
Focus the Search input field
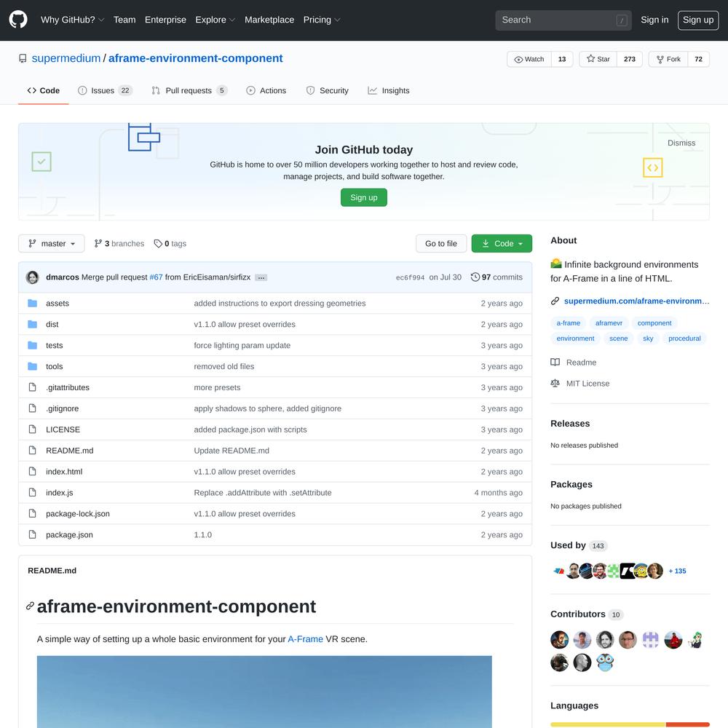(x=563, y=20)
